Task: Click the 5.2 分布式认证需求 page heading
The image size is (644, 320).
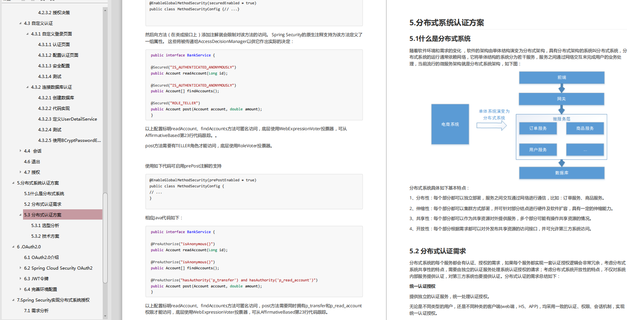Action: click(x=437, y=251)
